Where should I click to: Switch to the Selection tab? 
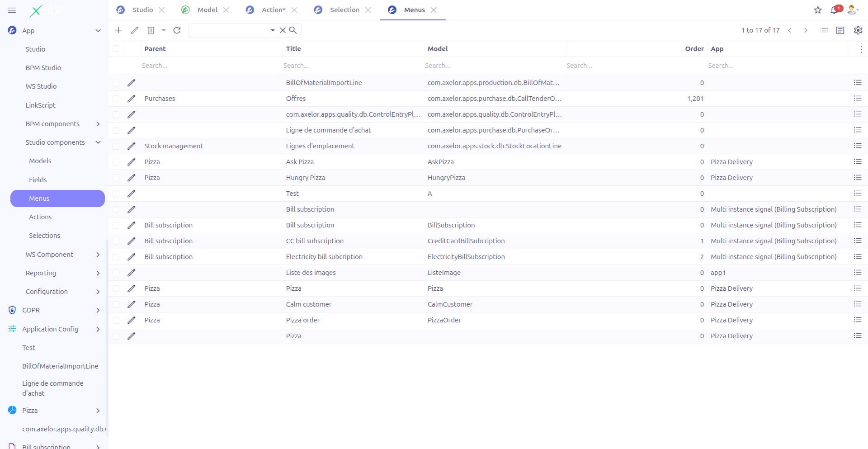[344, 9]
